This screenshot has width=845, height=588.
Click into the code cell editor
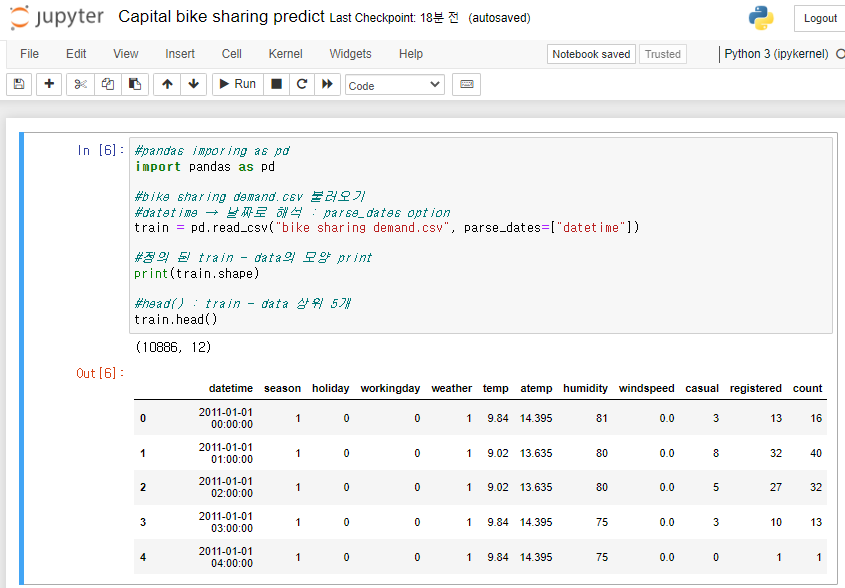pos(481,236)
